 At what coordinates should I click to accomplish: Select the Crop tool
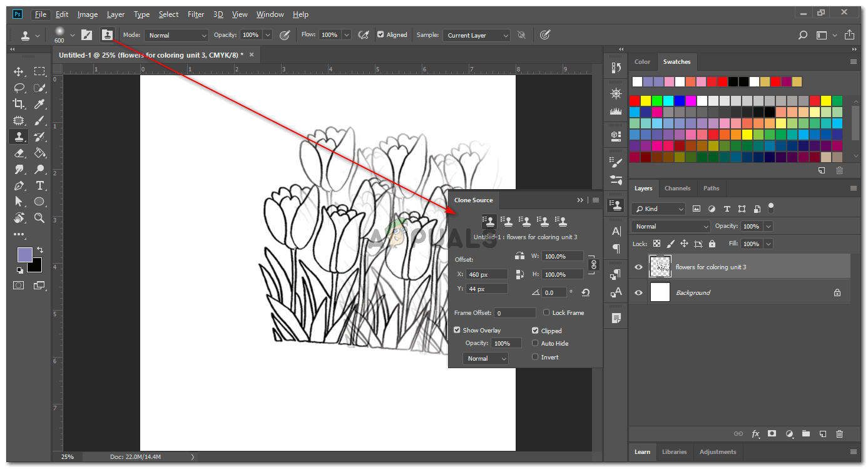(19, 104)
